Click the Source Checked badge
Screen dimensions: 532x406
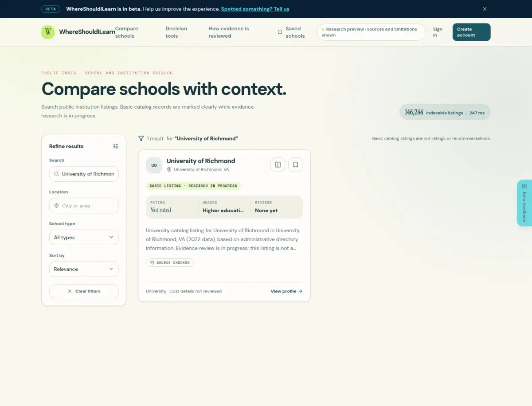point(170,262)
